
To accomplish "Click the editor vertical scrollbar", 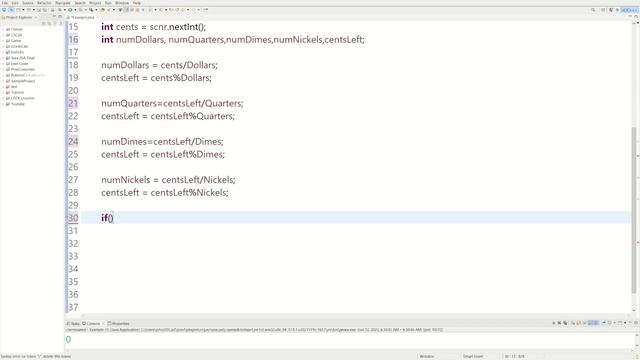I will [x=633, y=210].
